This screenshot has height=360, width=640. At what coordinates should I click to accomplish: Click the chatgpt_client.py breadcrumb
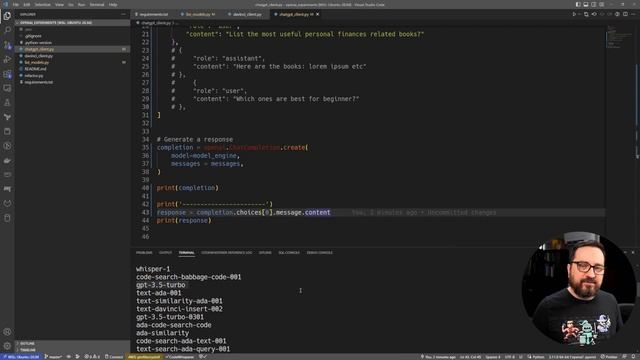[x=156, y=23]
